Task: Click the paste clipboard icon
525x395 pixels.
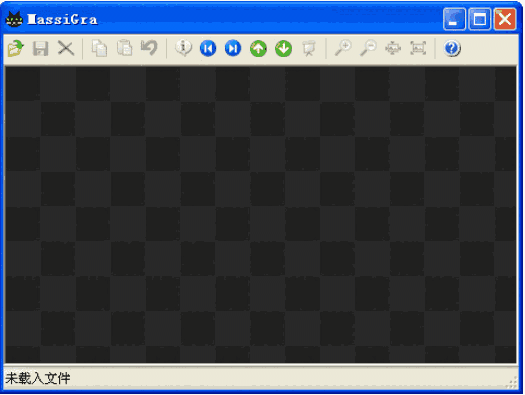Action: [125, 48]
